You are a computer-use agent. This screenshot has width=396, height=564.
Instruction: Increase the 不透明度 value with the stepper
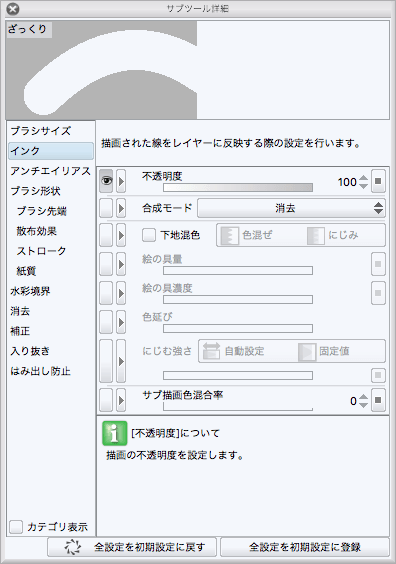(364, 178)
